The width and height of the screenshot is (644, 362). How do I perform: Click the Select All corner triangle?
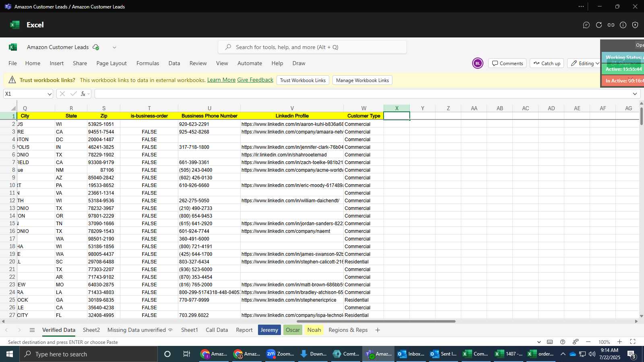pos(13,108)
